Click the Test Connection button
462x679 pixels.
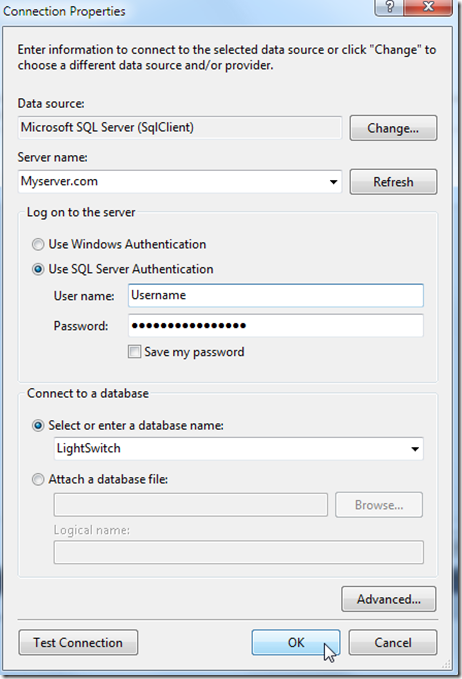tap(78, 642)
